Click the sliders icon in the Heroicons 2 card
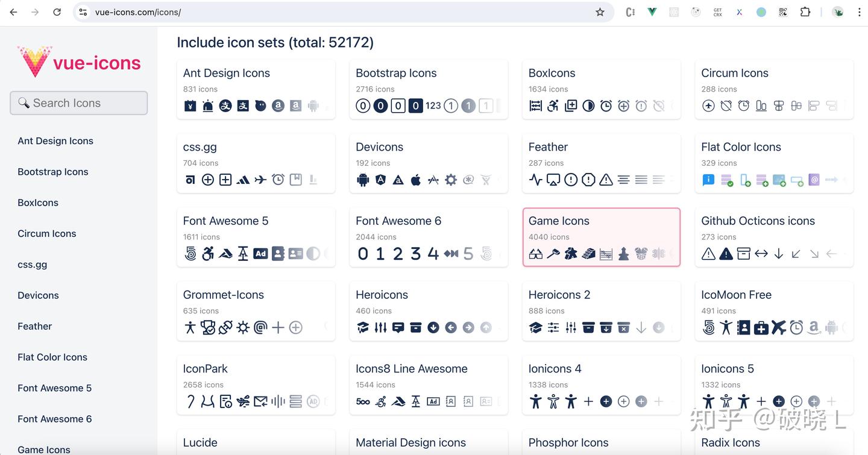Image resolution: width=868 pixels, height=455 pixels. pos(553,327)
